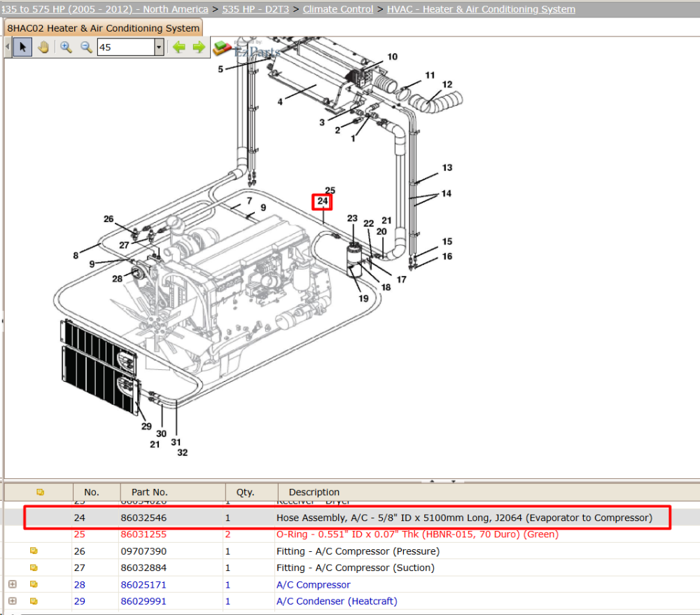Image resolution: width=700 pixels, height=615 pixels.
Task: Open the A/C Compressor description link
Action: (314, 585)
